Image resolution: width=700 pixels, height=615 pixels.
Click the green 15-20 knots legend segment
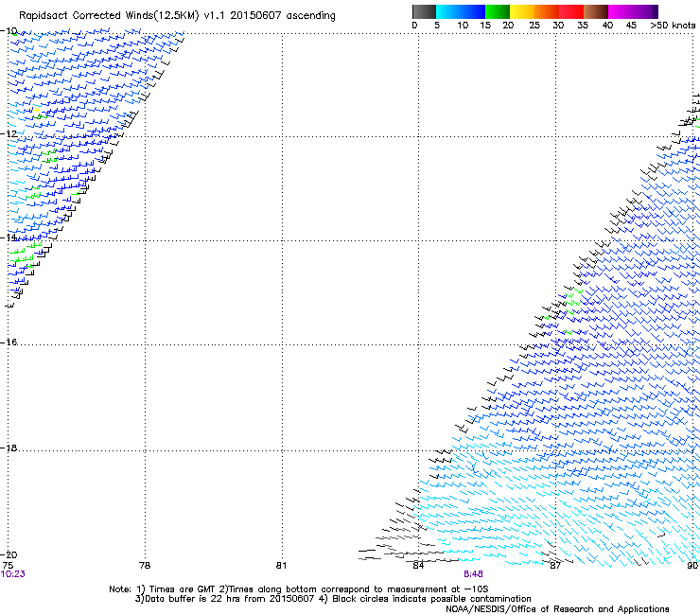tap(498, 11)
